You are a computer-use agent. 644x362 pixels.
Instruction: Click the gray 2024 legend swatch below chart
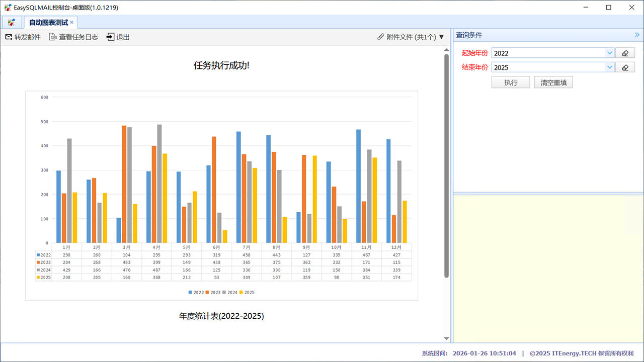tap(224, 292)
